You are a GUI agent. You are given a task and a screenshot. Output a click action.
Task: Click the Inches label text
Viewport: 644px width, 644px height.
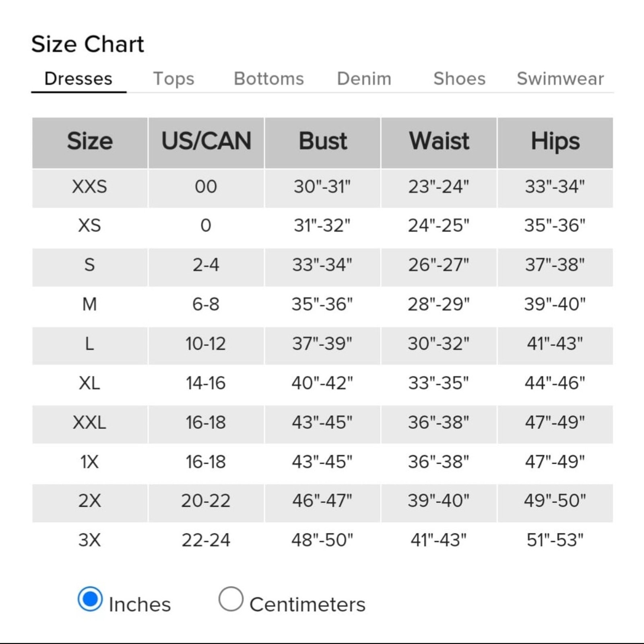[140, 605]
